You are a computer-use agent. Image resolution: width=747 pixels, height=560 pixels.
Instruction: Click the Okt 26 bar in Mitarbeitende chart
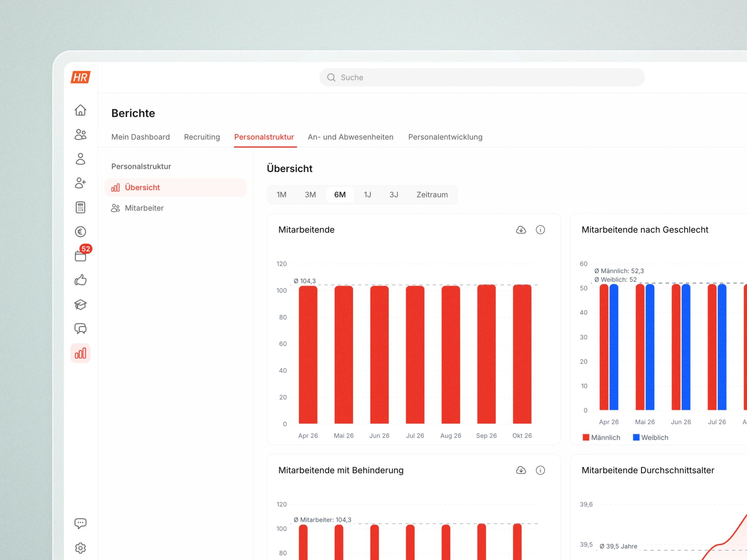click(x=522, y=354)
